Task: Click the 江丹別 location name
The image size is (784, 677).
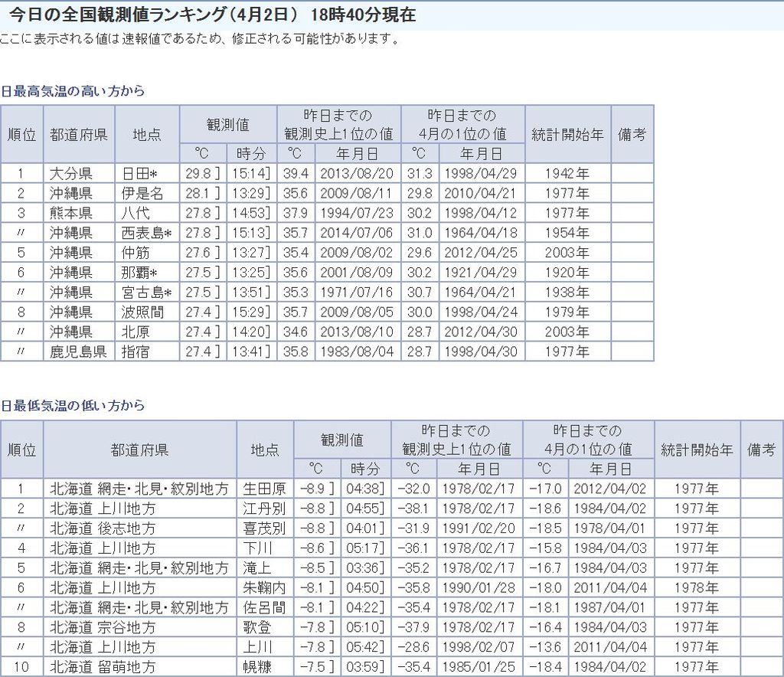Action: [x=264, y=509]
